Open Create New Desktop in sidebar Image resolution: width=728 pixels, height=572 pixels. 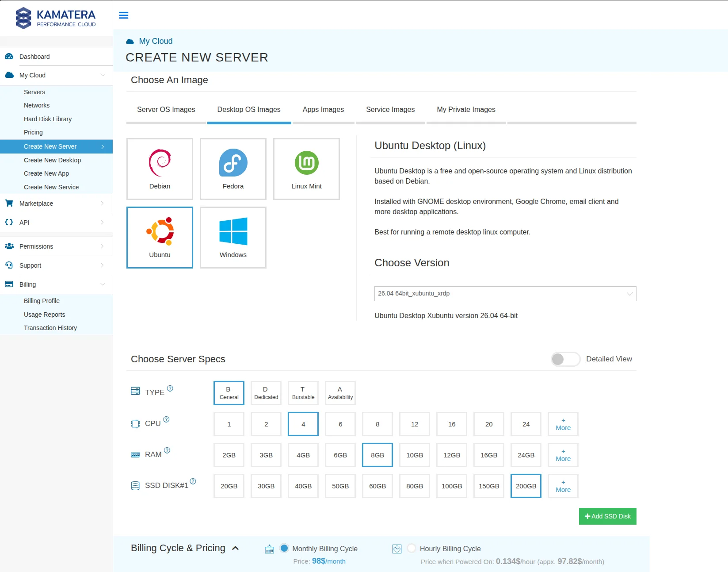click(53, 160)
